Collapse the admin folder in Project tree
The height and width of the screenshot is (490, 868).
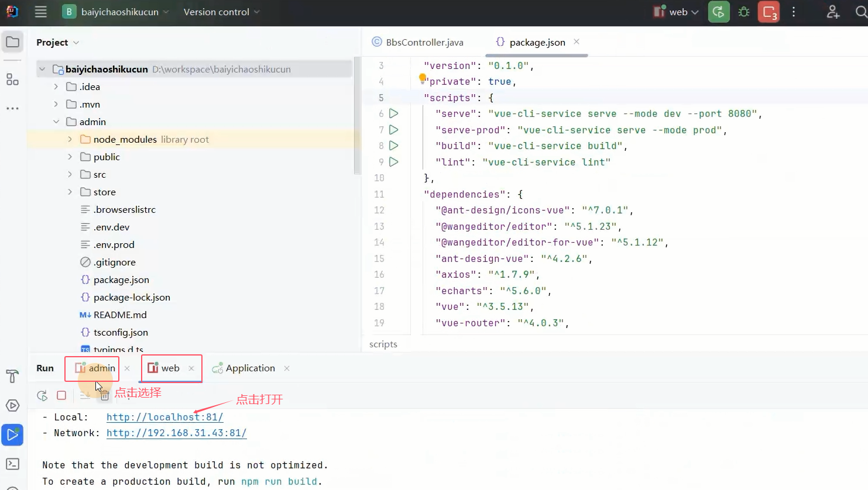click(x=56, y=122)
